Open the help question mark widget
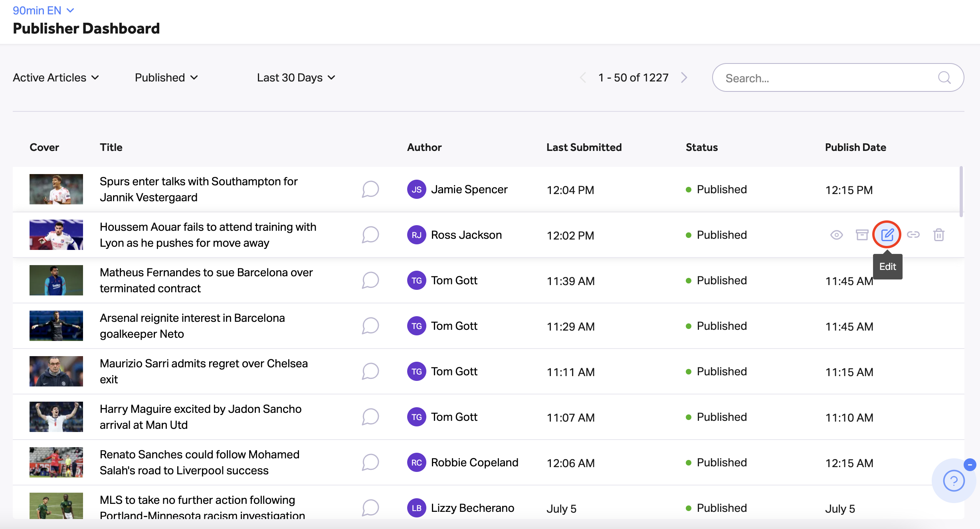 click(954, 481)
